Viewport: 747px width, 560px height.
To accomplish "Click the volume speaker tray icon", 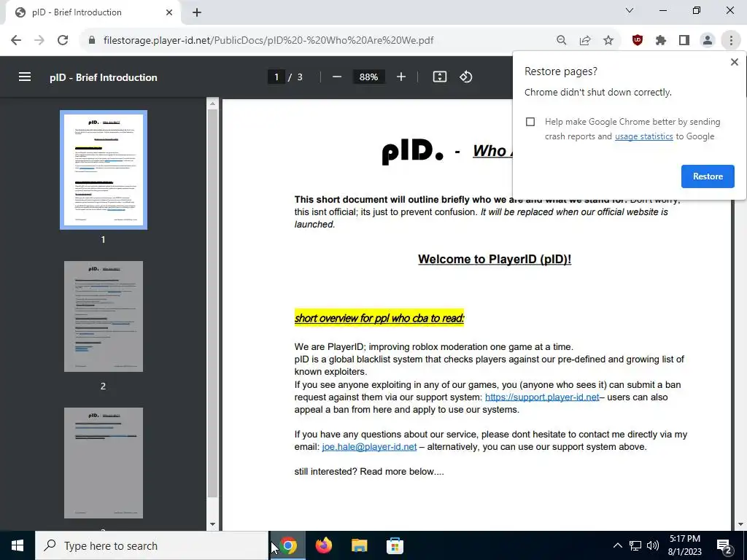I will click(653, 545).
